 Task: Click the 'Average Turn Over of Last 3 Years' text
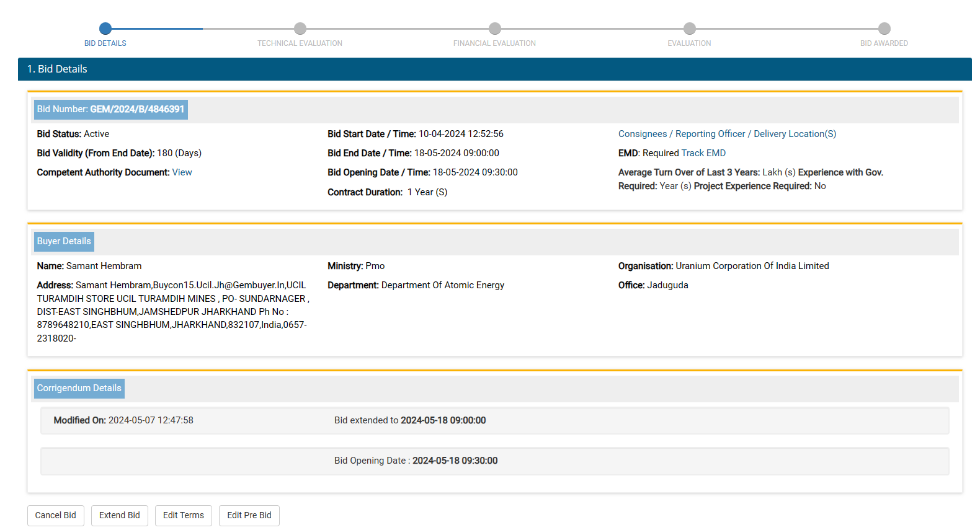(x=688, y=172)
